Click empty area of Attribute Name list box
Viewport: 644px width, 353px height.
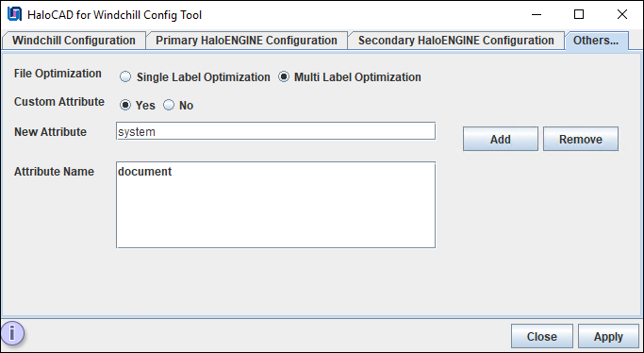pyautogui.click(x=275, y=213)
